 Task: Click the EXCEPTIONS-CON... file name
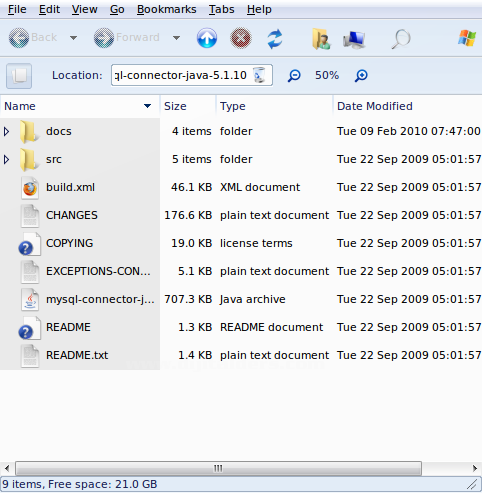point(98,271)
